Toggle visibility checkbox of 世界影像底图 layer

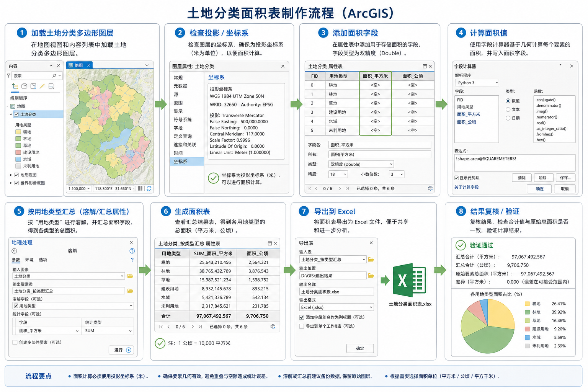coord(16,183)
